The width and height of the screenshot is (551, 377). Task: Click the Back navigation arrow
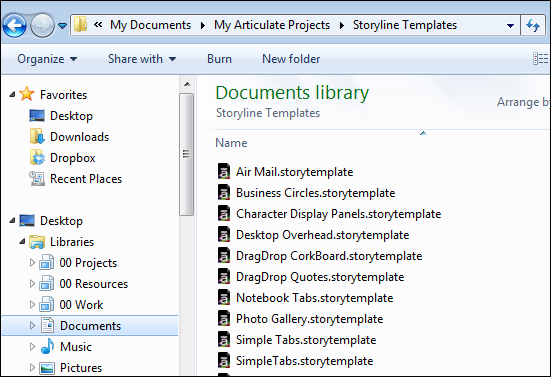coord(14,25)
